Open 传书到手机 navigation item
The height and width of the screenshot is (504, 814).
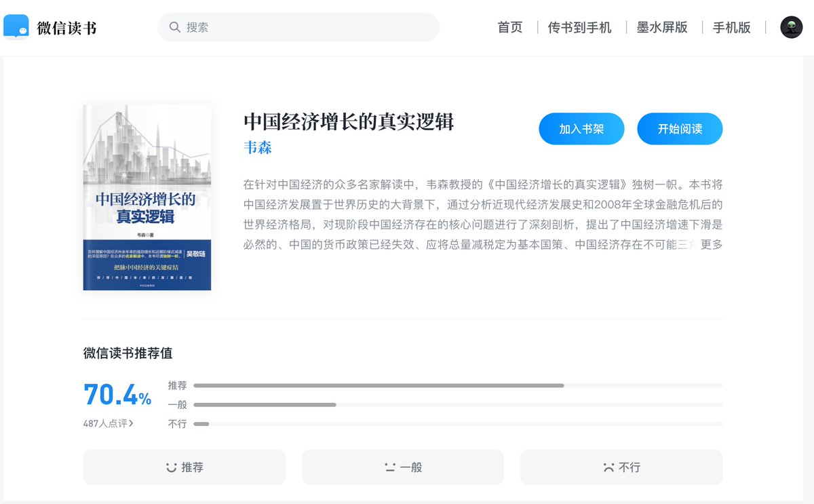[x=580, y=27]
